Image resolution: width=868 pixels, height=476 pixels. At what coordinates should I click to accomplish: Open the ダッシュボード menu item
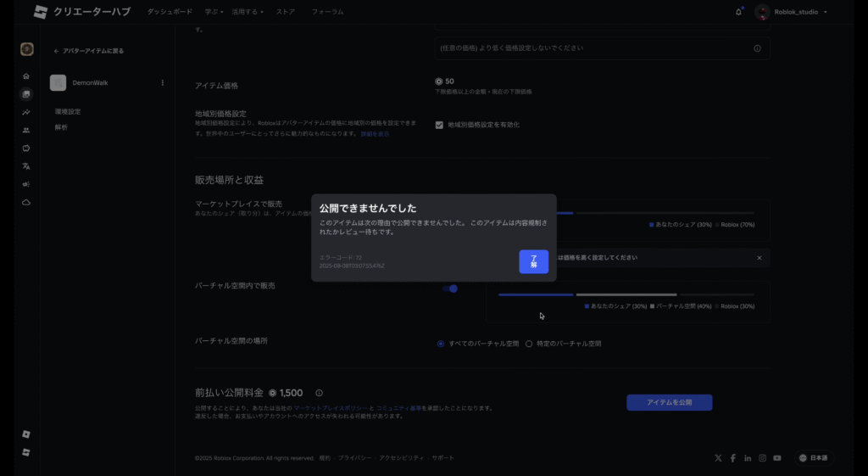click(x=170, y=12)
